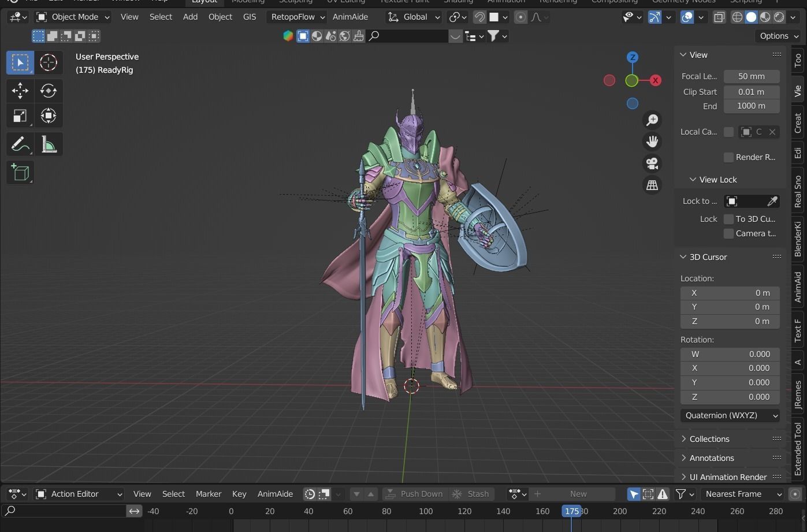Switch to the AnimAid sidebar tab
This screenshot has height=532, width=807.
pos(798,287)
